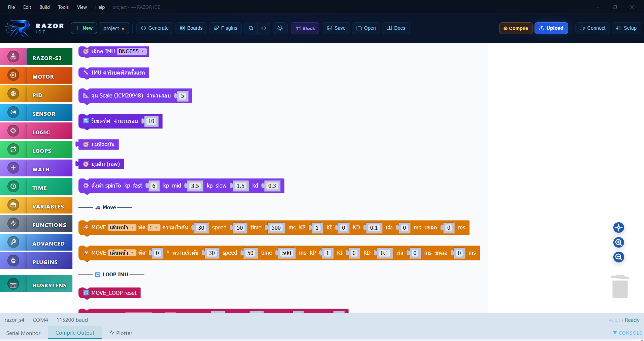Screen dimensions: 644x341
Task: Click the search magnifier toolbar icon
Action: 251,28
